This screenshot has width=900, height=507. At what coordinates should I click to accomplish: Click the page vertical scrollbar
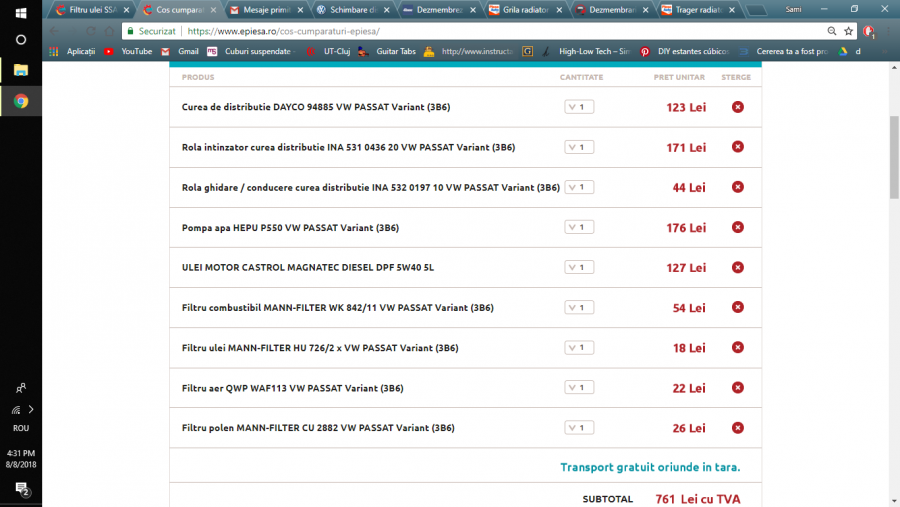893,160
